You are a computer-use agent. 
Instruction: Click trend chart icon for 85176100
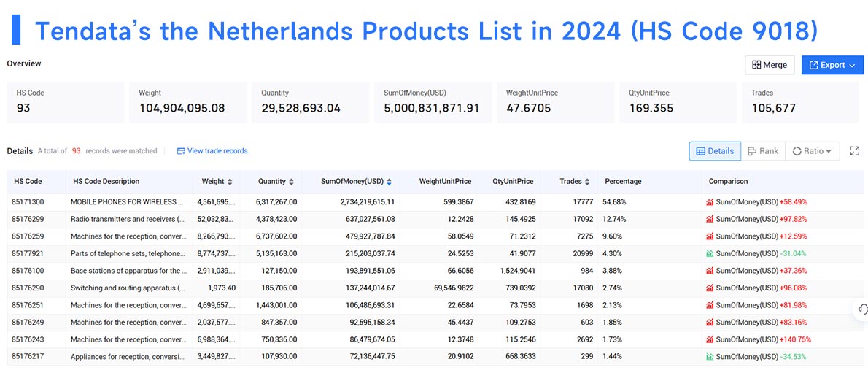710,271
